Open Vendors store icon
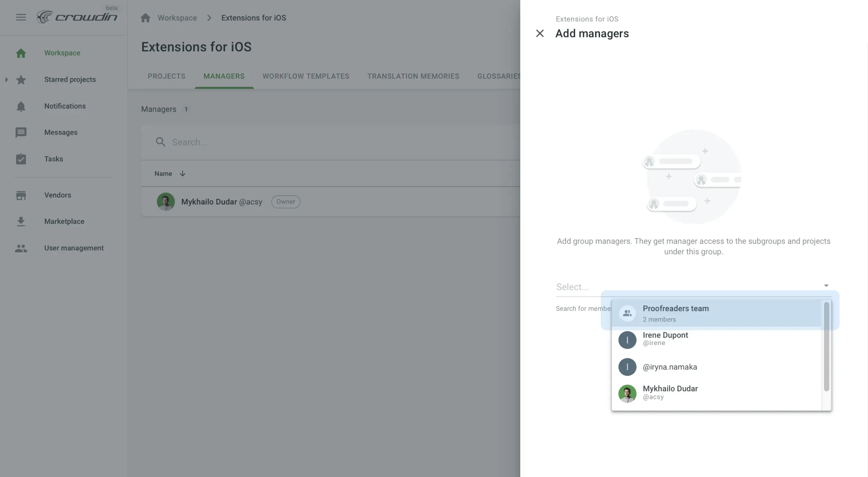This screenshot has height=477, width=868. [21, 195]
